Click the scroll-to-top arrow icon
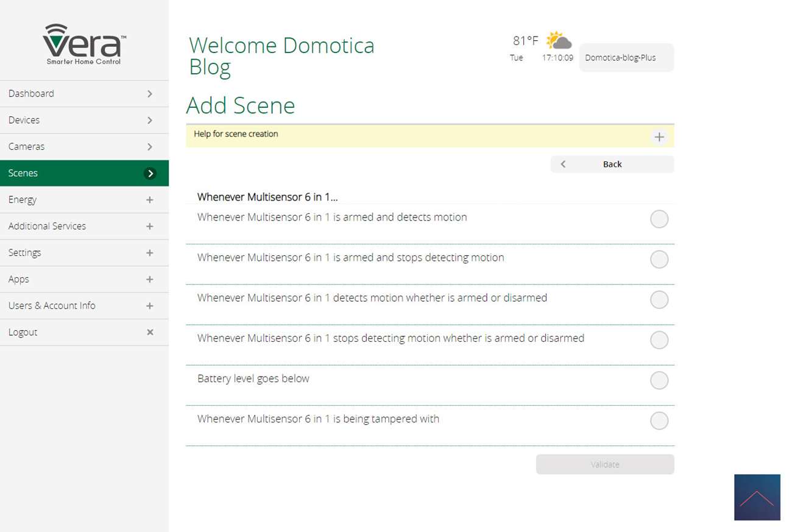The width and height of the screenshot is (792, 532). click(x=757, y=497)
